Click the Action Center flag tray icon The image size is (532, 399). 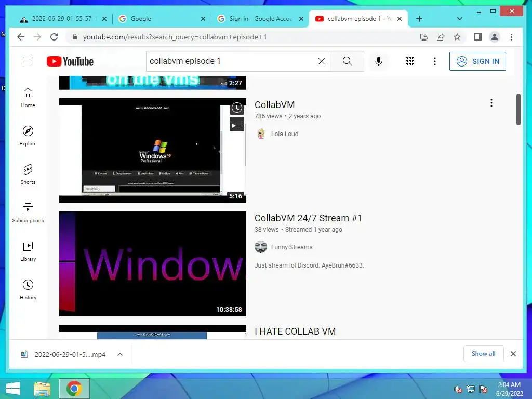point(484,389)
